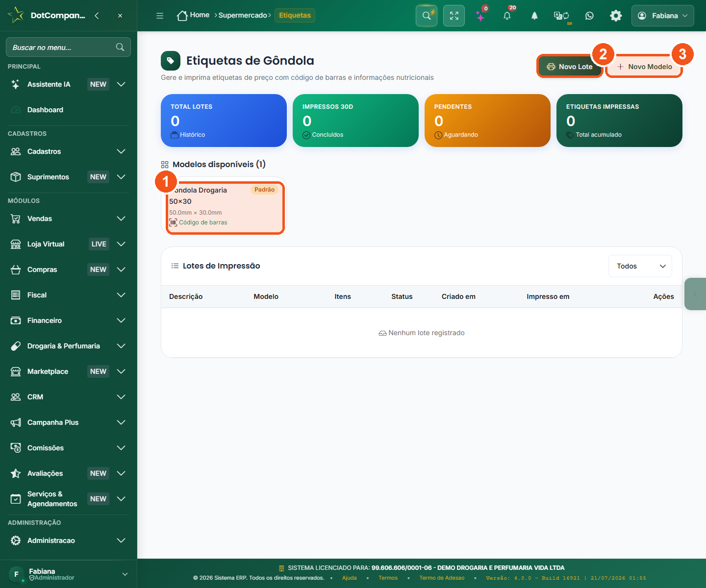Click the Descrição column header

pos(186,296)
